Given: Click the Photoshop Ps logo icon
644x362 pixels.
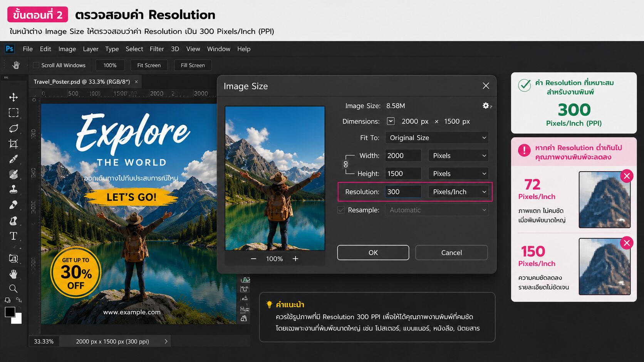Looking at the screenshot, I should pyautogui.click(x=10, y=49).
